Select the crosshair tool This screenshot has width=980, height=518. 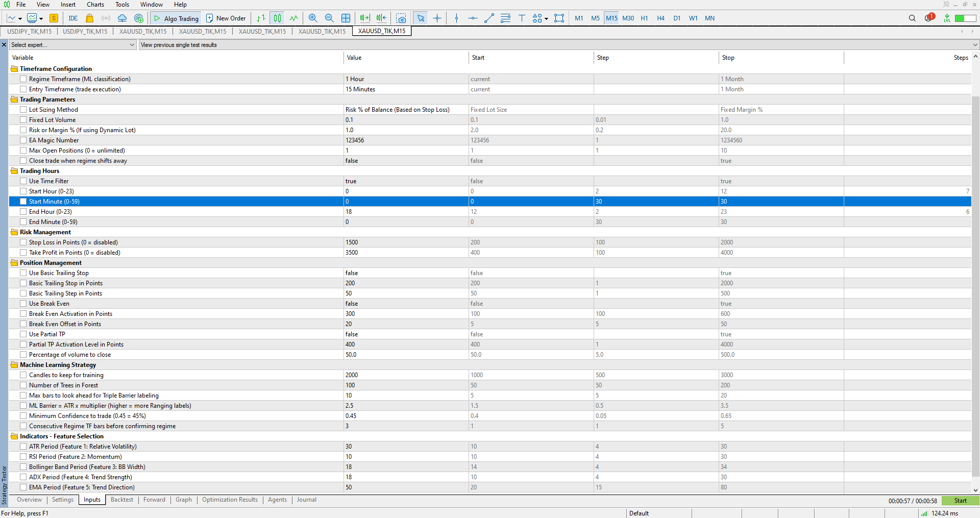(437, 18)
